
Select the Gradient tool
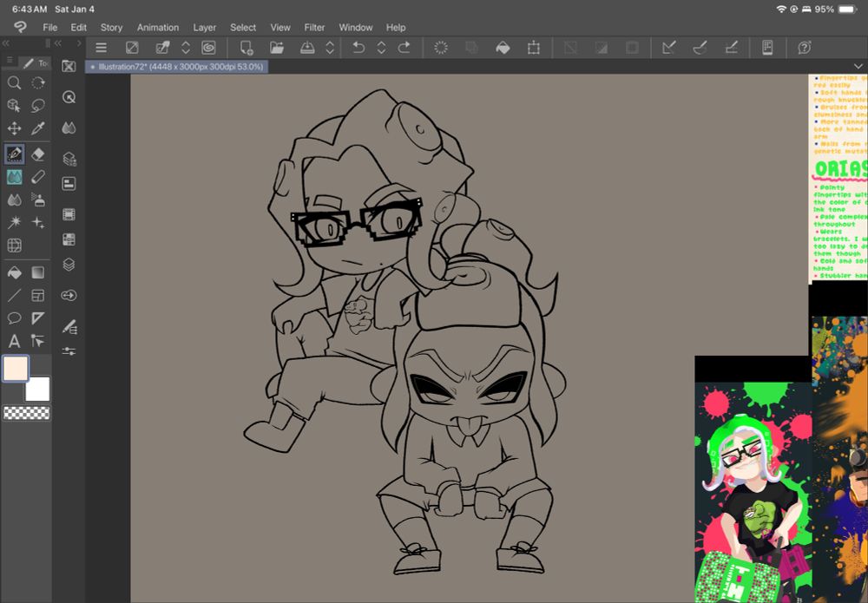pyautogui.click(x=37, y=272)
